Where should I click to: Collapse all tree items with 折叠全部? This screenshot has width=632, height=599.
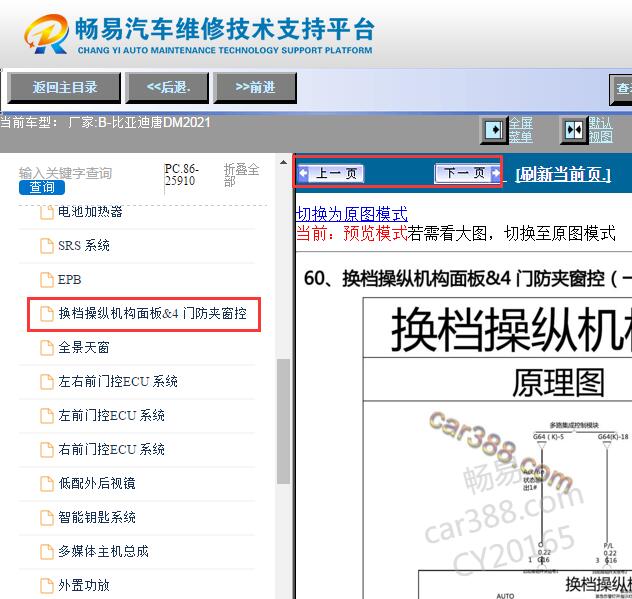coord(241,175)
